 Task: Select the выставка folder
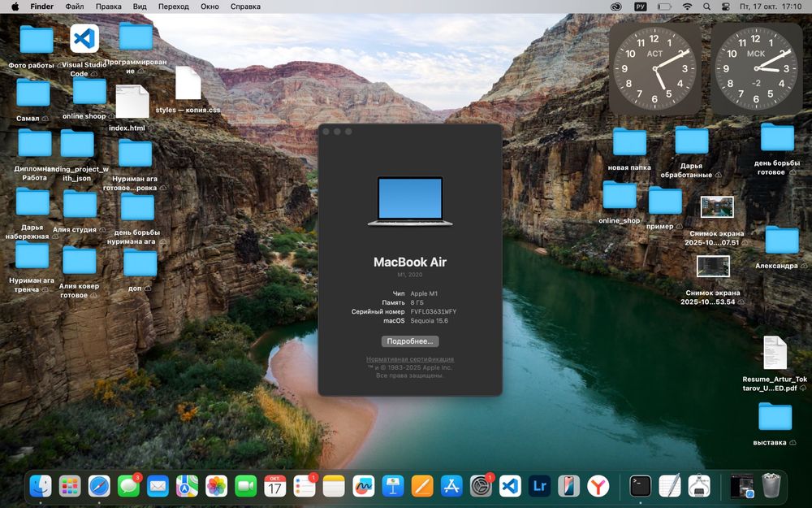pos(775,416)
